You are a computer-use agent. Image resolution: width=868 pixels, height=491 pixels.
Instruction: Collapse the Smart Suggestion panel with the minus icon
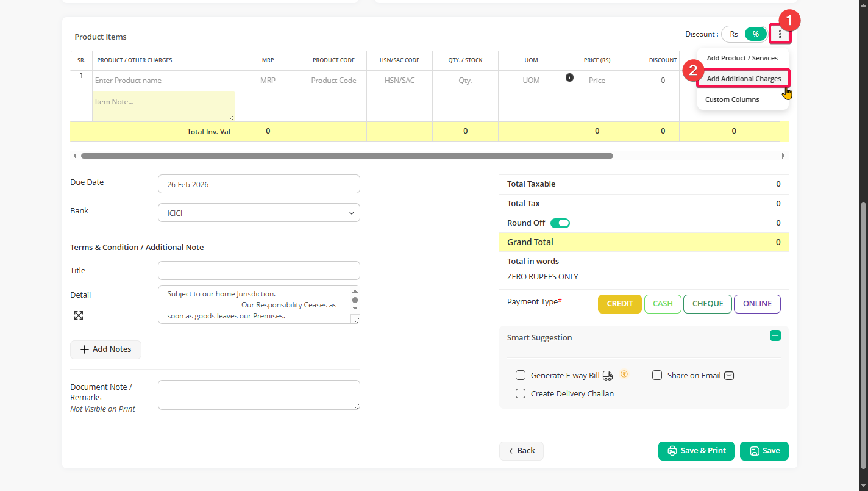coord(775,335)
